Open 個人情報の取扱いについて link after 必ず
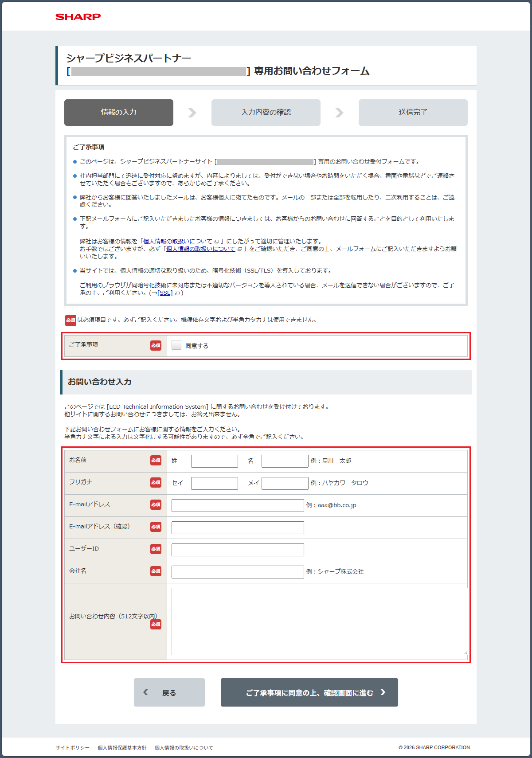Screen dimensions: 532x758 (201, 249)
